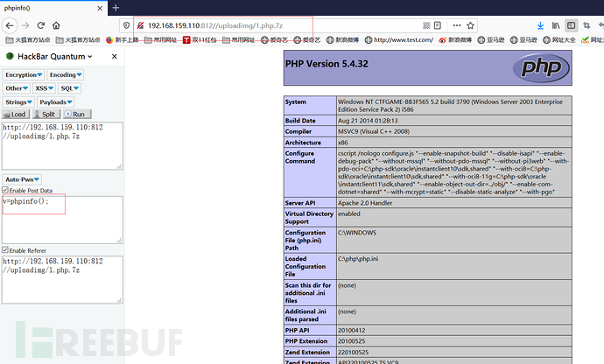Viewport: 604px width, 364px height.
Task: Open the http://www.test.com/ bookmark
Action: pyautogui.click(x=398, y=39)
